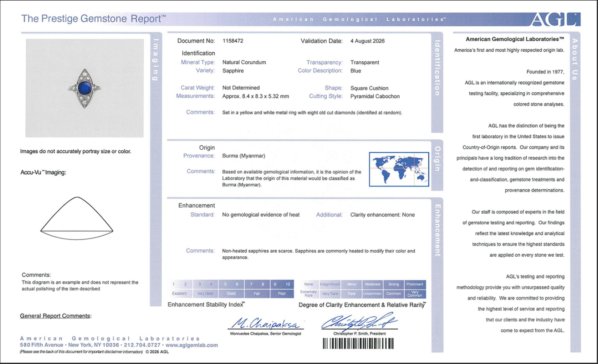Image resolution: width=598 pixels, height=364 pixels.
Task: Click the 'Poor' stability index cell
Action: coord(282,293)
